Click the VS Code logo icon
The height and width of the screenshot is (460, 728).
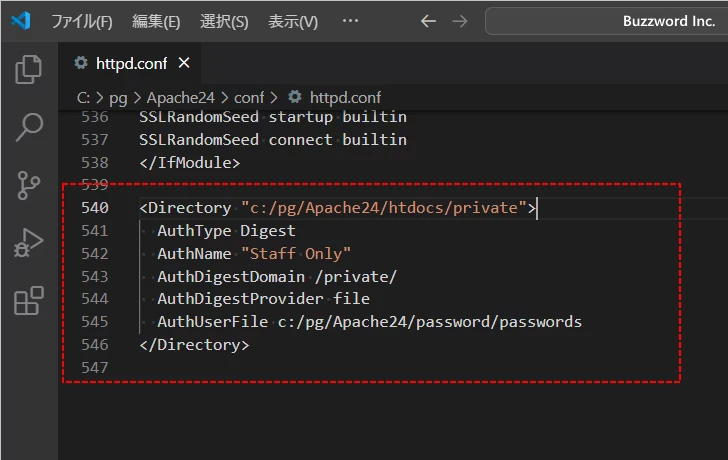22,21
